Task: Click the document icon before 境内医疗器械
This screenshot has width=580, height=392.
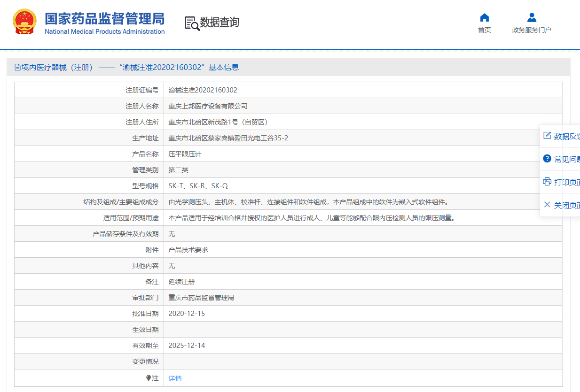Action: coord(17,67)
